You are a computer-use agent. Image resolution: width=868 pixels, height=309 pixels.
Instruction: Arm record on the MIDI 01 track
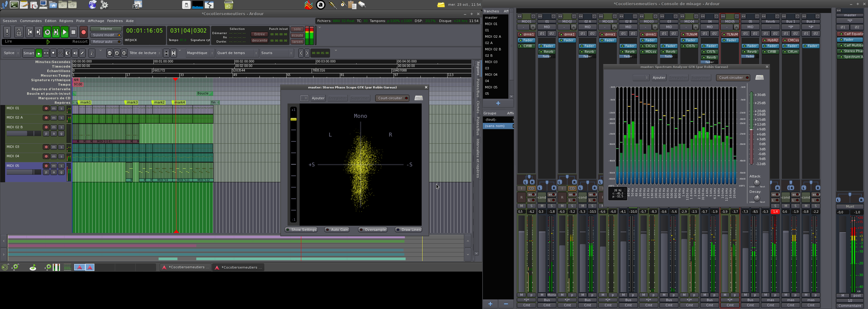[x=46, y=109]
